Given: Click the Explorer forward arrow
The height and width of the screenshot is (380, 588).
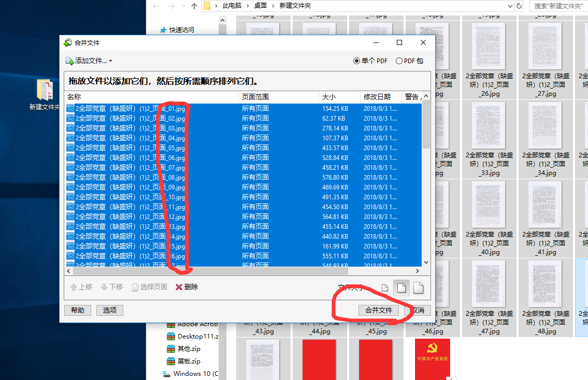Looking at the screenshot, I should 171,6.
